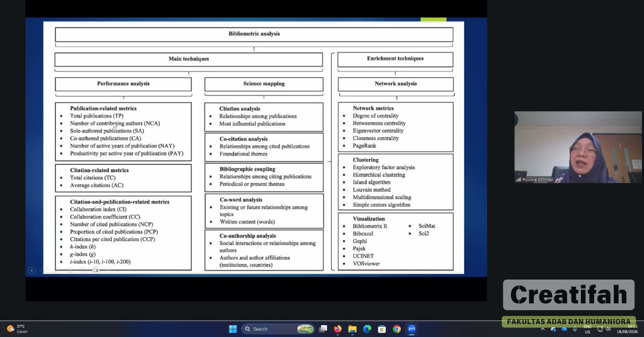Go to previous slide arrow in presentation

[x=32, y=270]
